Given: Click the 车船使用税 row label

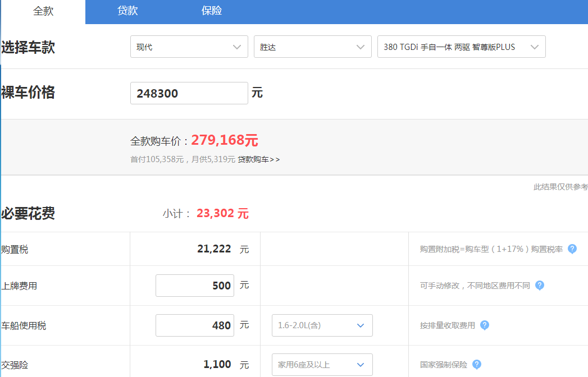Looking at the screenshot, I should click(24, 325).
